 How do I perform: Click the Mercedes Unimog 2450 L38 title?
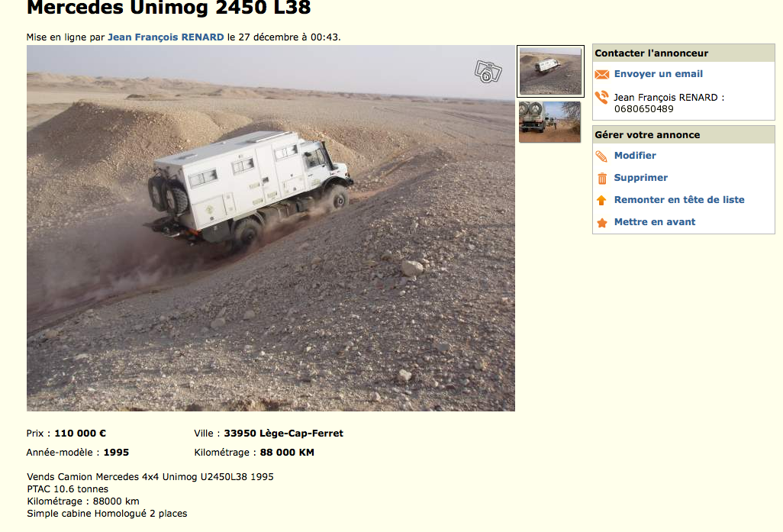[x=169, y=8]
